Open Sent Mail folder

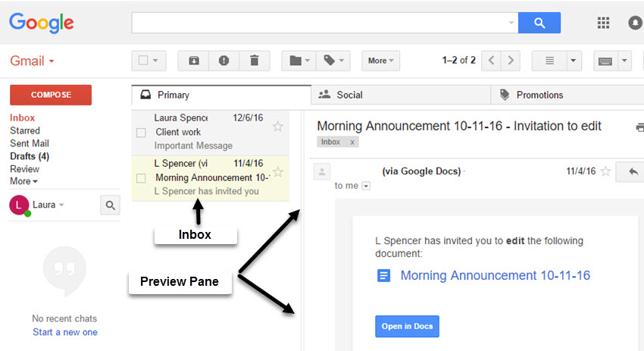[x=30, y=143]
